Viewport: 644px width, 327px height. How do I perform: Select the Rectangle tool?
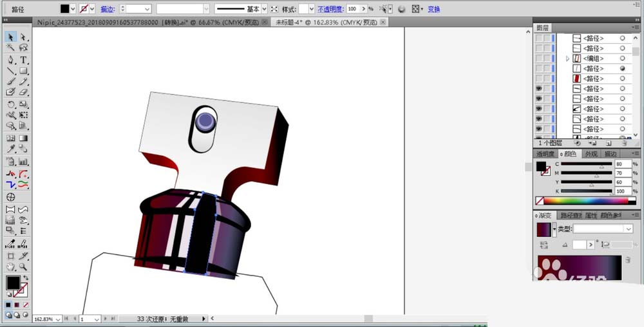23,71
